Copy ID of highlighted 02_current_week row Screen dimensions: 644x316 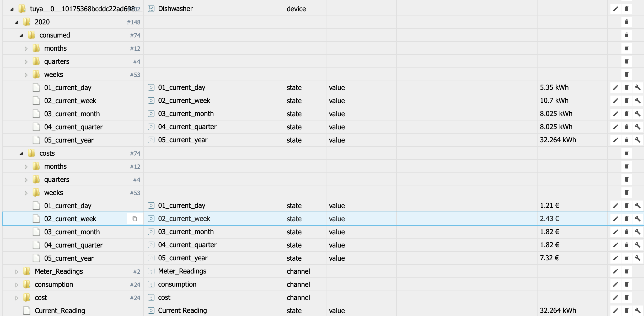(x=135, y=219)
